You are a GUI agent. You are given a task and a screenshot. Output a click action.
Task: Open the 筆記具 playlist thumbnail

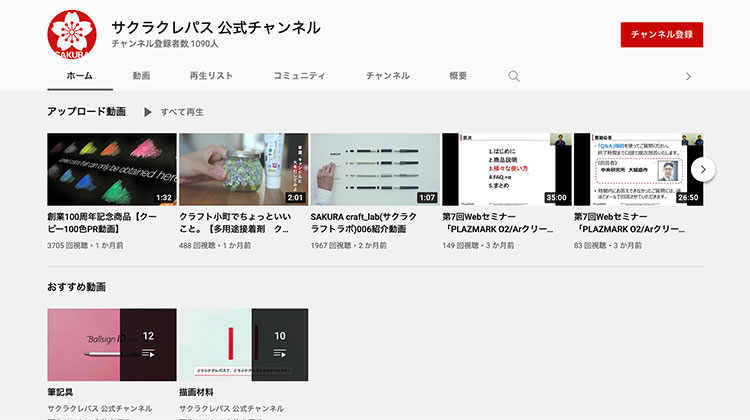(x=112, y=344)
